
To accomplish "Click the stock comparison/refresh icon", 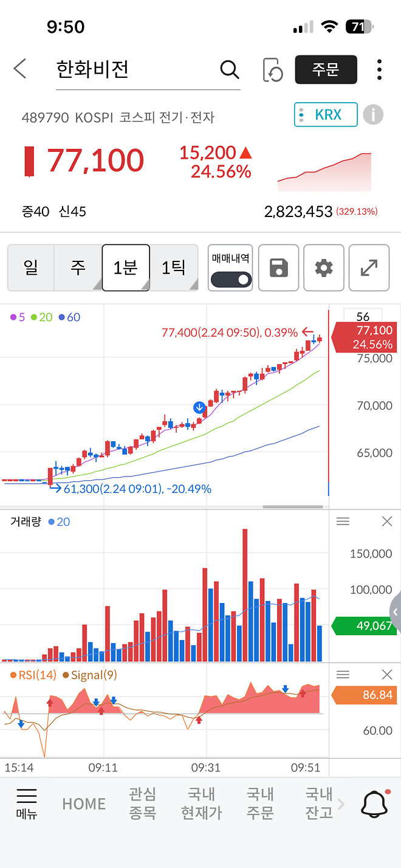I will 274,70.
